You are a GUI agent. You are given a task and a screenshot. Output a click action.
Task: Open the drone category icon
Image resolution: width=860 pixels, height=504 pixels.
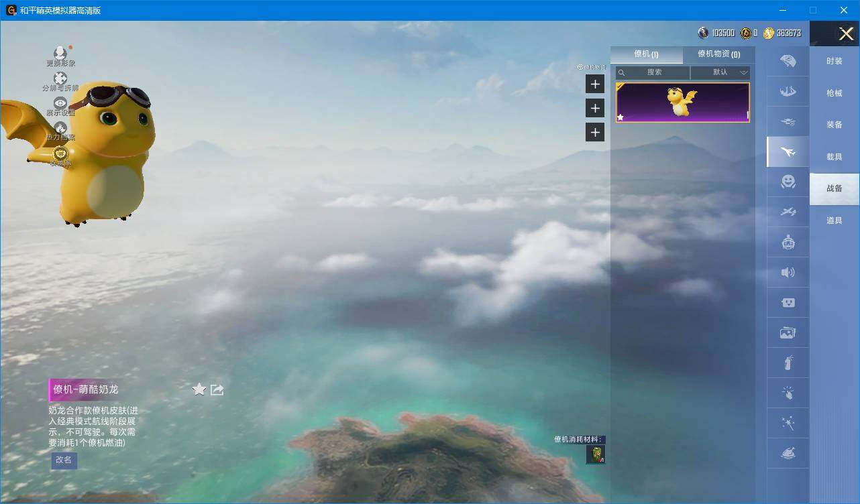pos(788,122)
